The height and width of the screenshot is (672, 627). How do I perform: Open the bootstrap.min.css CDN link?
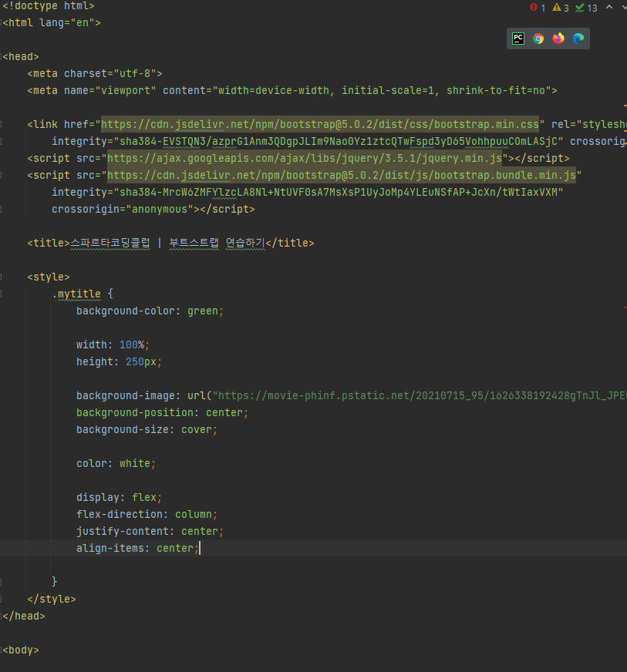(x=319, y=124)
